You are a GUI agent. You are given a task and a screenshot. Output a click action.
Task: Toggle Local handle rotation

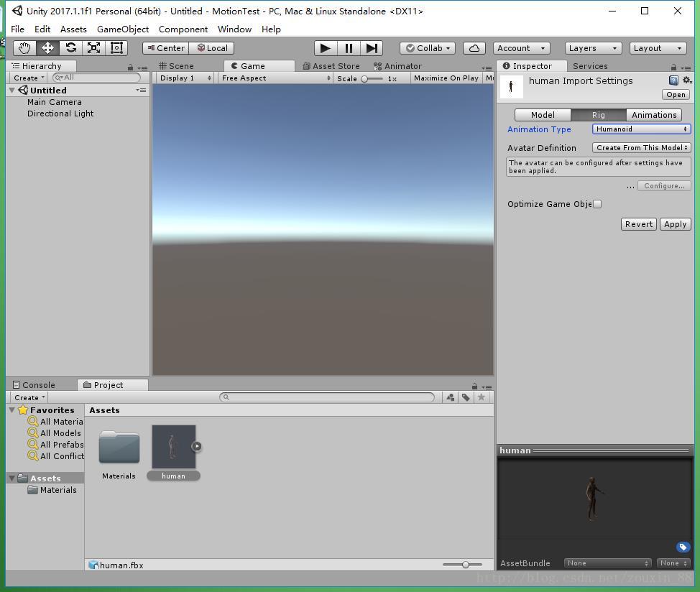tap(211, 48)
